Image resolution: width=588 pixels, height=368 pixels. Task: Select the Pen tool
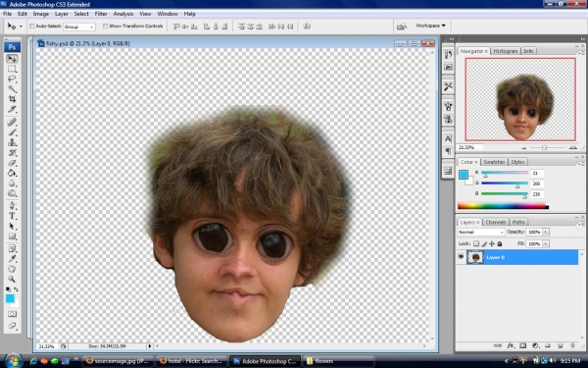click(x=12, y=206)
